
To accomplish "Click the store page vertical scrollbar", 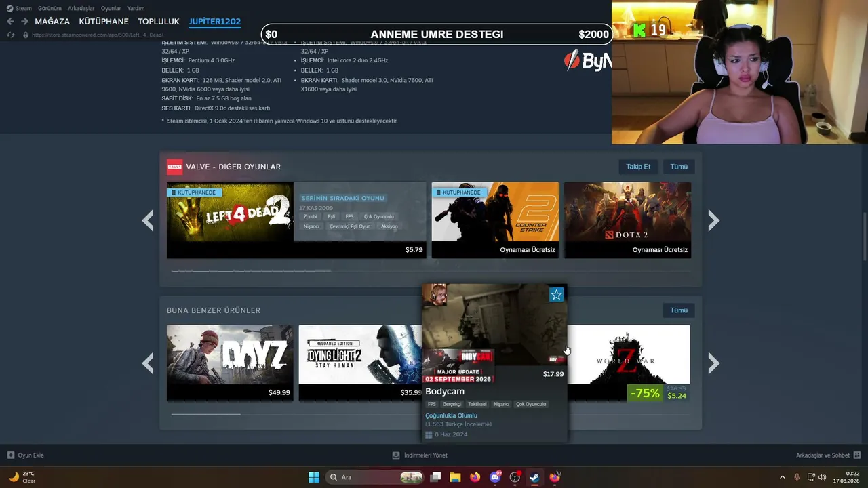I will coord(865,237).
